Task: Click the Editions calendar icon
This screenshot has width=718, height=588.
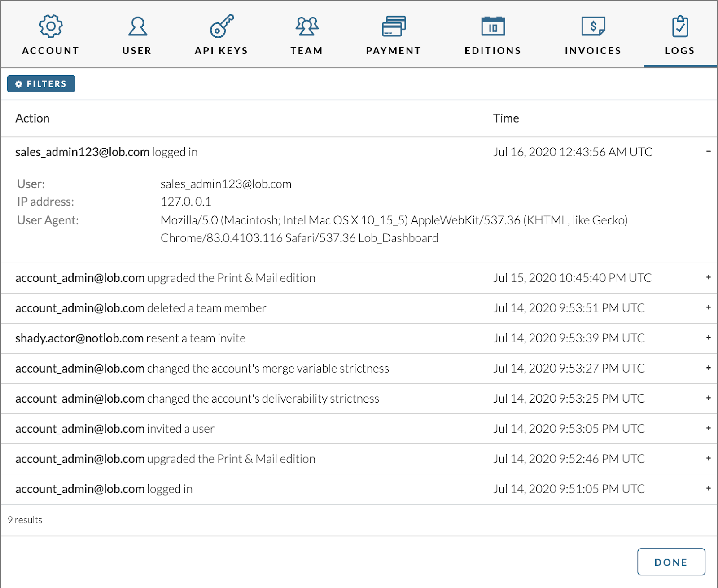Action: [x=493, y=26]
